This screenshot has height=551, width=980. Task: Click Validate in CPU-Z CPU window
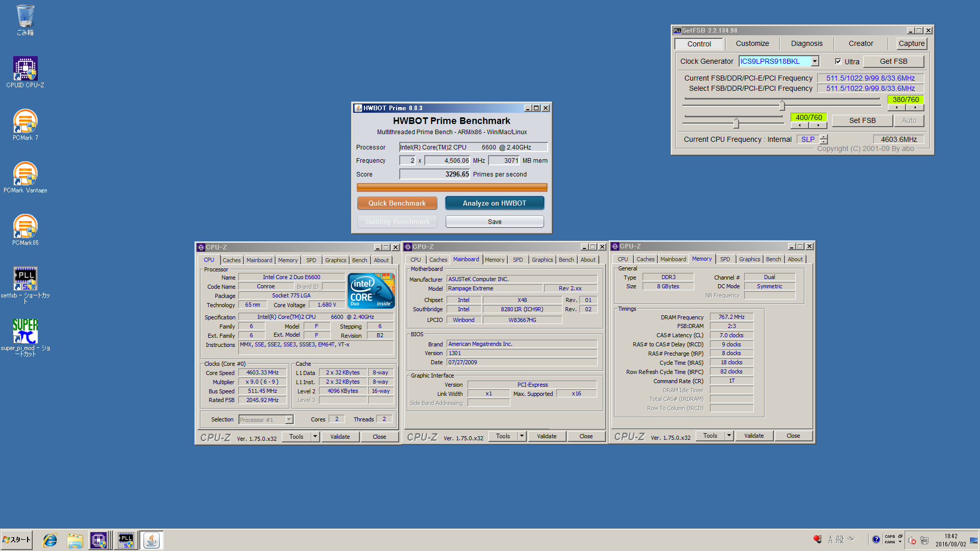pyautogui.click(x=340, y=437)
